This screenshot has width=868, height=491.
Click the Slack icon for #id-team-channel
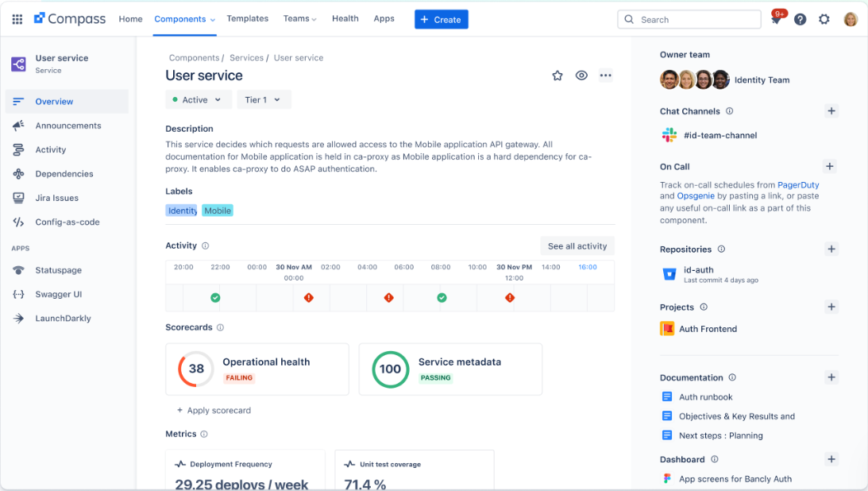pos(669,135)
